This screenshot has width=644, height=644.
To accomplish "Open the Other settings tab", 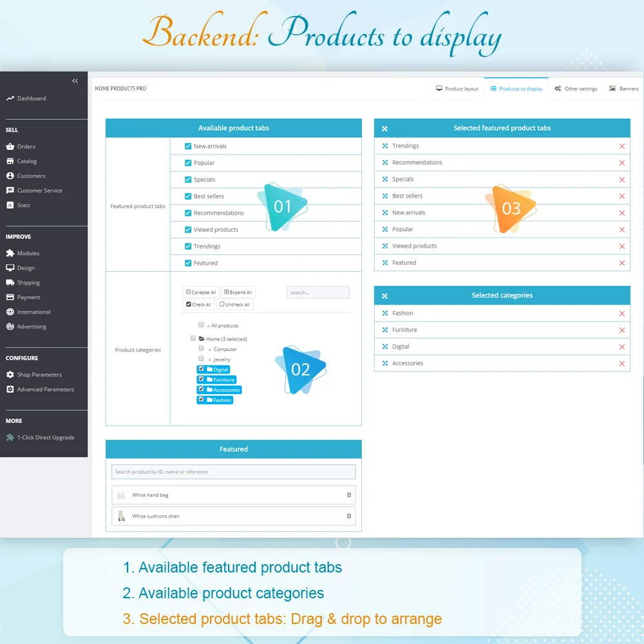I will pos(576,89).
